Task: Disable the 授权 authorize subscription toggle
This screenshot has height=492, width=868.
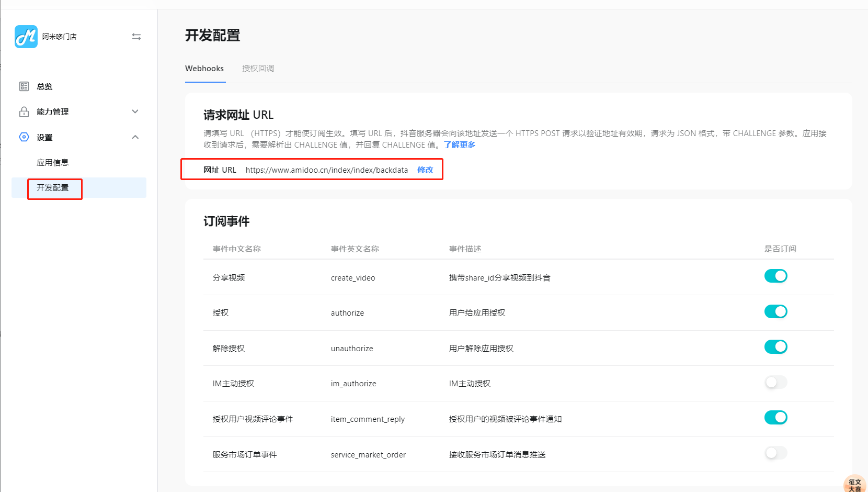Action: click(x=776, y=311)
